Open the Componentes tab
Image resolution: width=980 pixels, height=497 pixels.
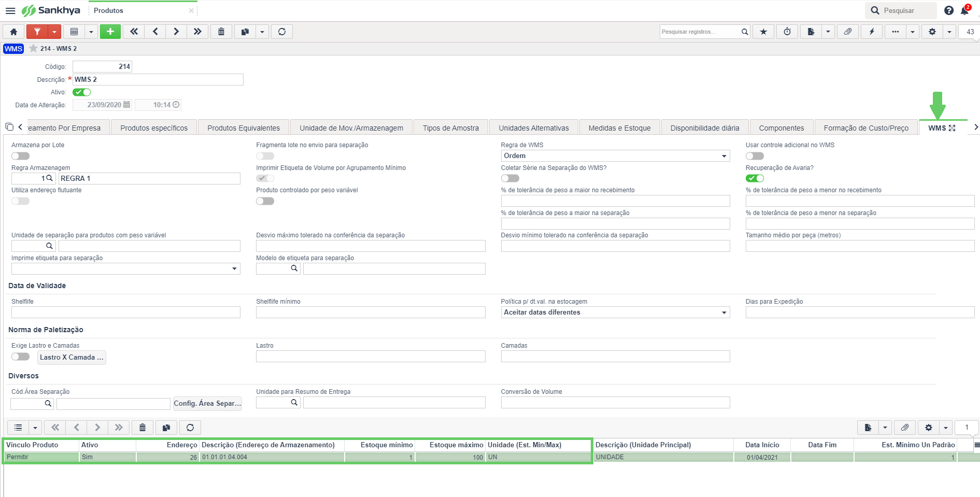click(x=781, y=128)
